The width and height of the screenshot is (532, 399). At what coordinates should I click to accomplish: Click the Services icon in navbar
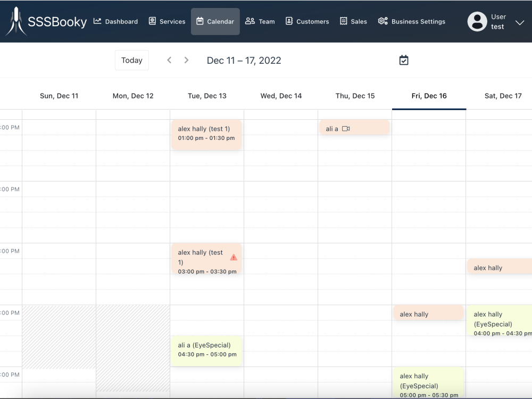[152, 21]
